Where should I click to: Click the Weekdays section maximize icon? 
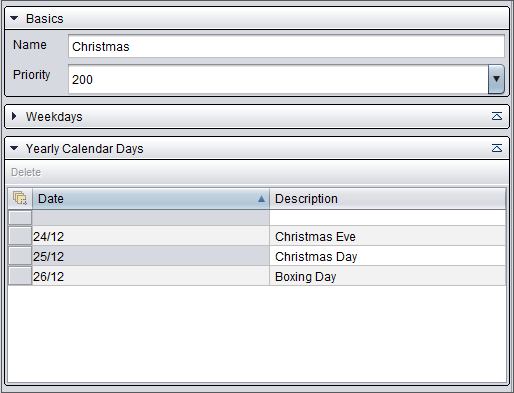tap(497, 116)
